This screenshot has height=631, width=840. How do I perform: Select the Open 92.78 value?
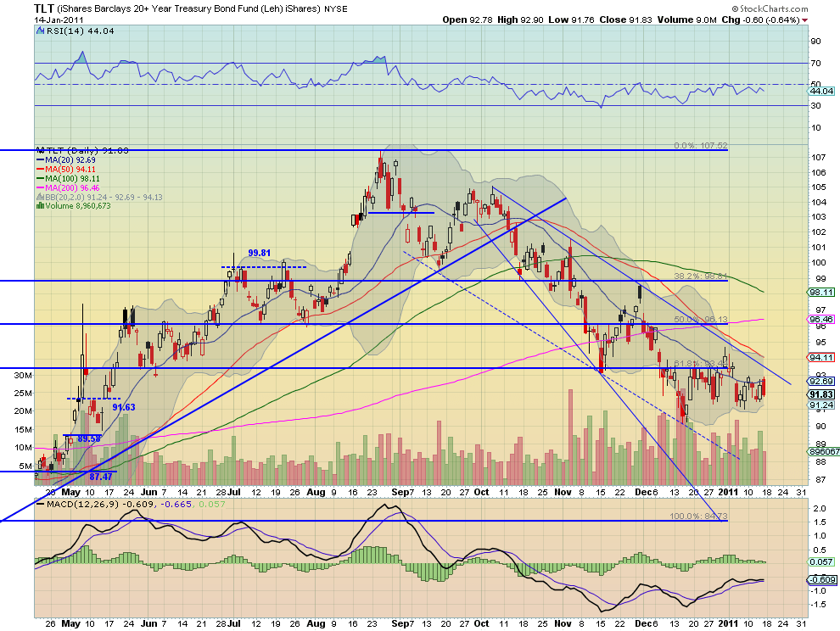pyautogui.click(x=468, y=20)
